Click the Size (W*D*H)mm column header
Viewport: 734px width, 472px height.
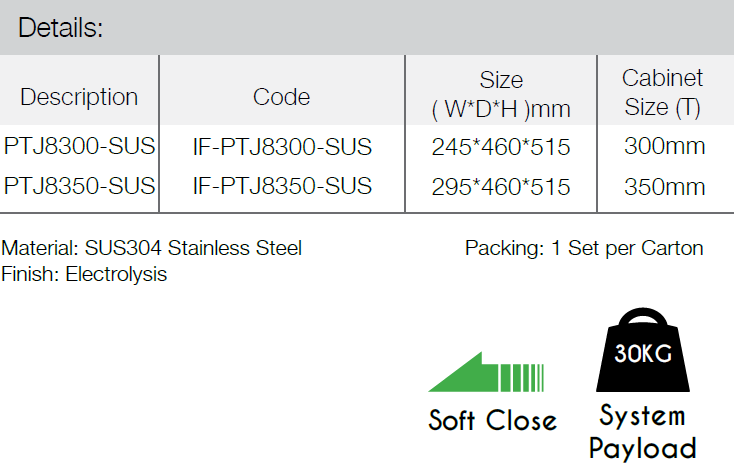click(501, 94)
